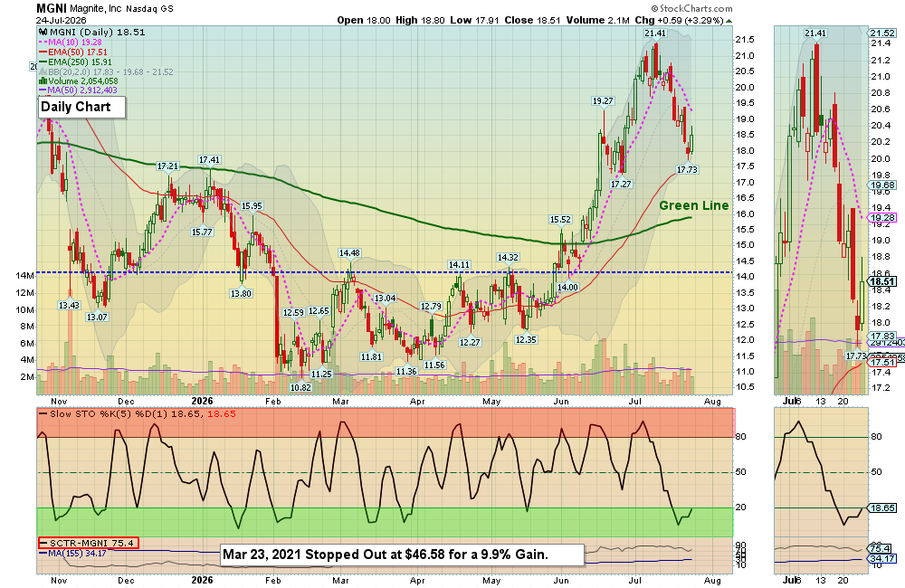
Task: Click the 17.21 high label
Action: pos(168,166)
